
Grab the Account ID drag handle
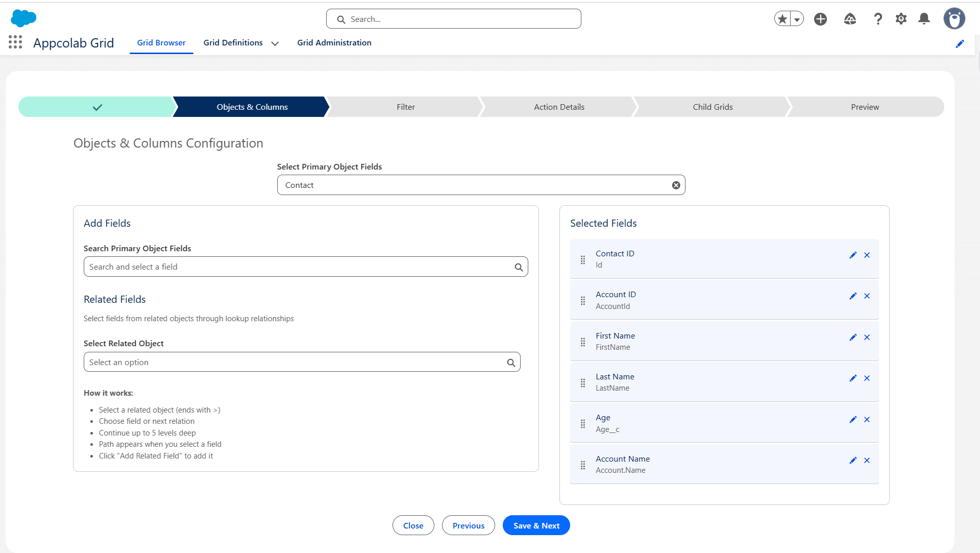(583, 301)
